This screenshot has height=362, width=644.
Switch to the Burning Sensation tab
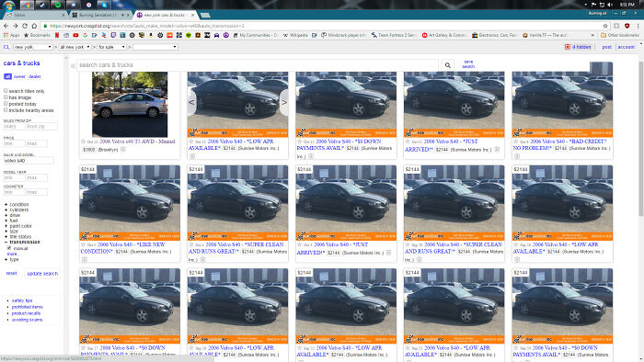pyautogui.click(x=99, y=15)
